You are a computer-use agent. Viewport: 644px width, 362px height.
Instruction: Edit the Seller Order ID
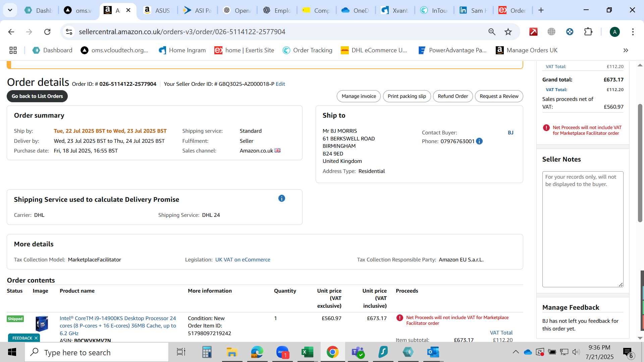click(280, 84)
